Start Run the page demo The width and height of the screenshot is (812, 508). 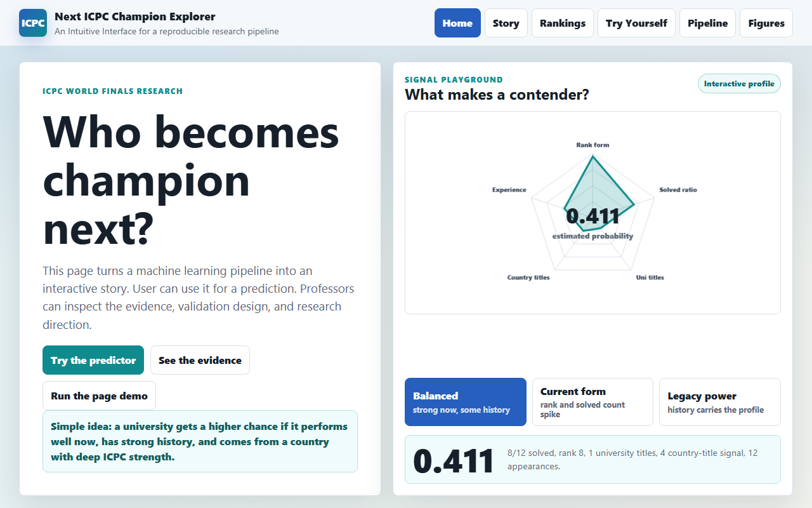[x=99, y=396]
